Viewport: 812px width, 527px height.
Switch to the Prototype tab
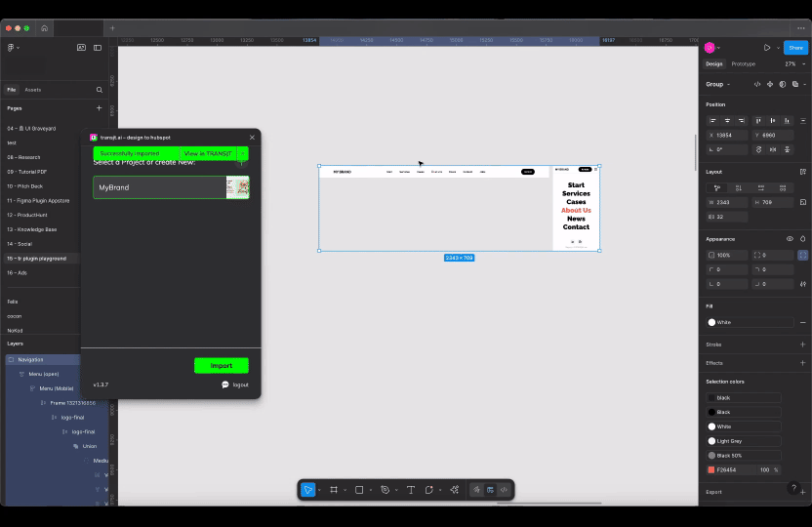tap(743, 63)
